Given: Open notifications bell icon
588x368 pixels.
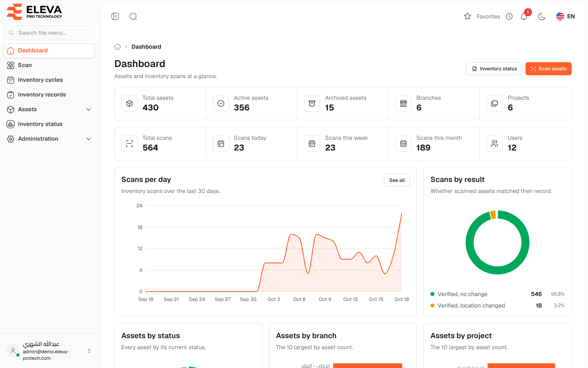Looking at the screenshot, I should point(524,16).
